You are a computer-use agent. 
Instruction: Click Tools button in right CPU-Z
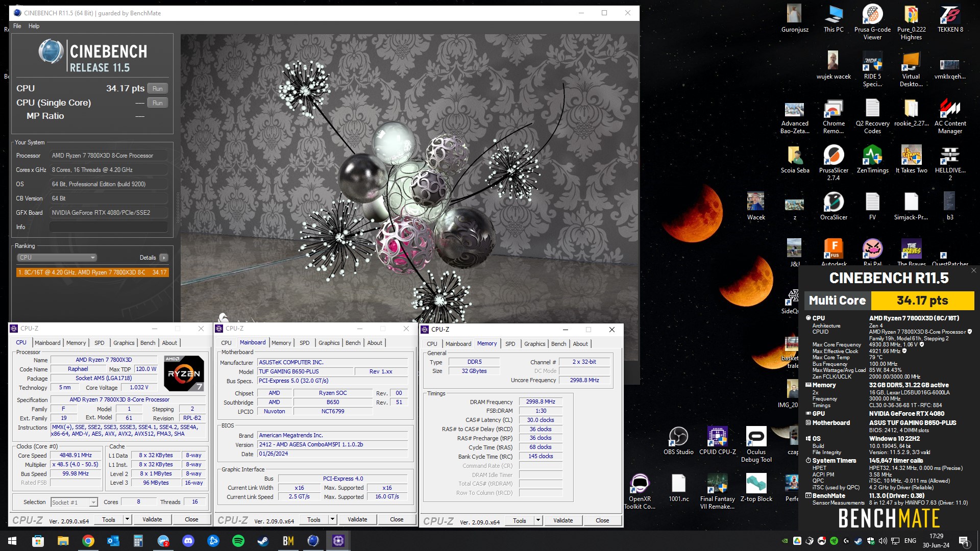(520, 520)
